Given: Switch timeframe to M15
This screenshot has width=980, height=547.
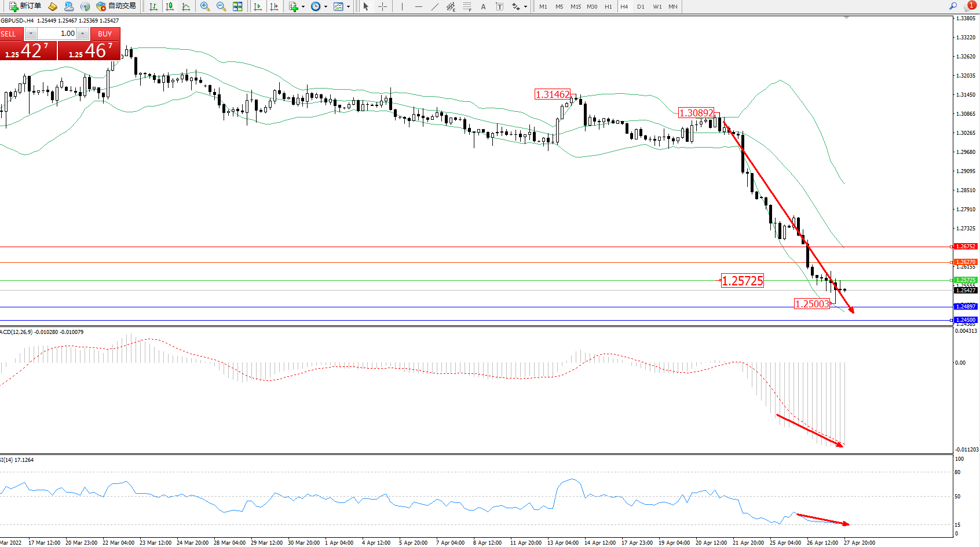Looking at the screenshot, I should pos(575,6).
